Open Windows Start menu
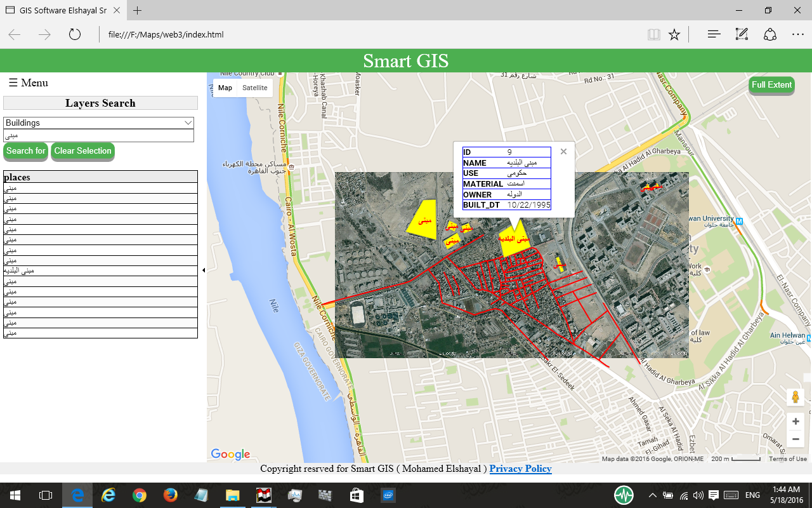 coord(15,495)
